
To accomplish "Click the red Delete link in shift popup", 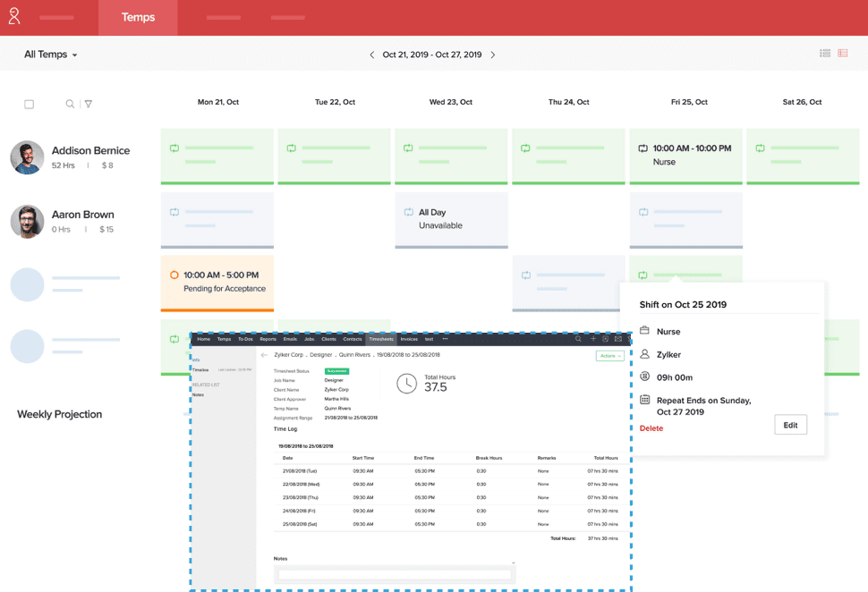I will pyautogui.click(x=651, y=428).
